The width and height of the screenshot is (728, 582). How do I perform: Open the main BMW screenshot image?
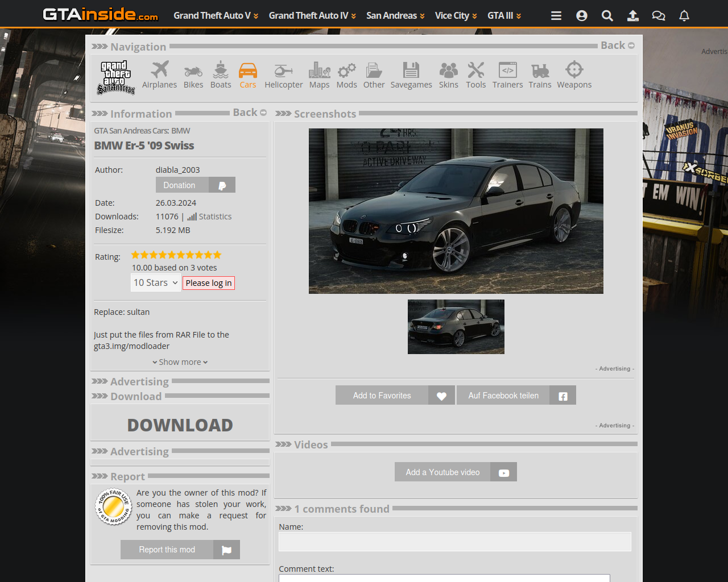[x=456, y=211]
